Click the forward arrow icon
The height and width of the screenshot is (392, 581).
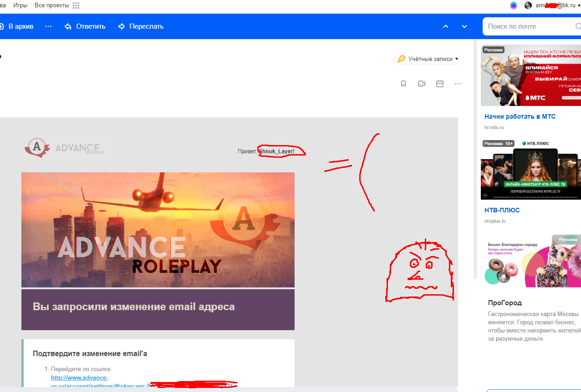tap(122, 26)
